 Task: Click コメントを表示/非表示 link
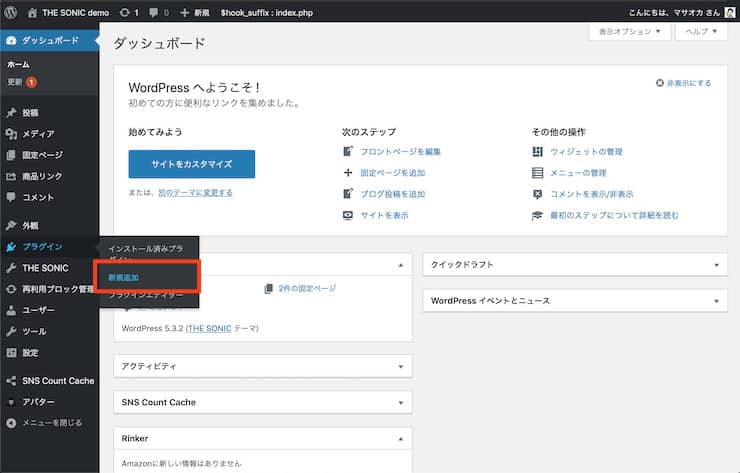pyautogui.click(x=592, y=194)
